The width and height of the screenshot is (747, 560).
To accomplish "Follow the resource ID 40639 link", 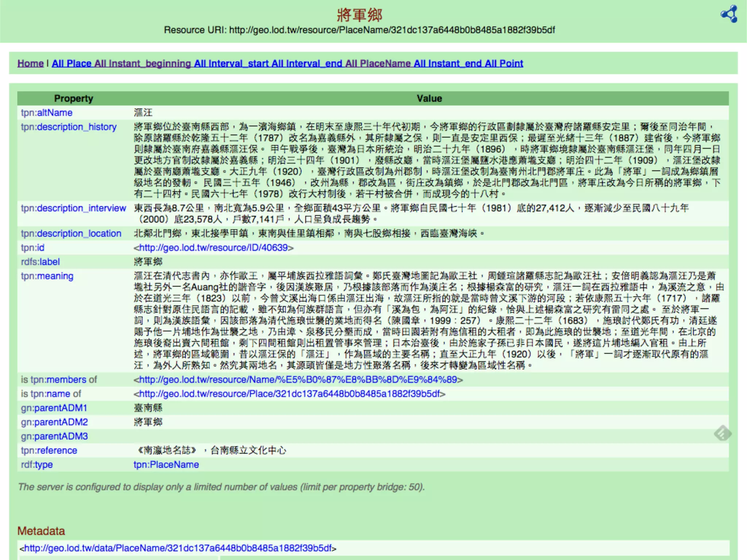I will [x=213, y=248].
